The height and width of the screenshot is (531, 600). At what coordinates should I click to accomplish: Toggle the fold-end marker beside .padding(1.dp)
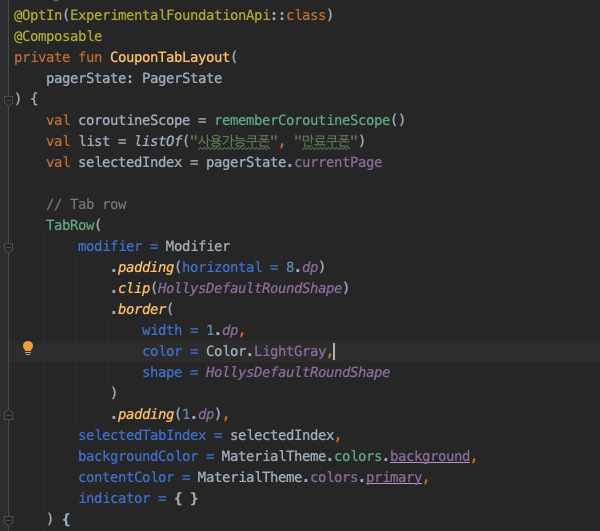coord(8,415)
